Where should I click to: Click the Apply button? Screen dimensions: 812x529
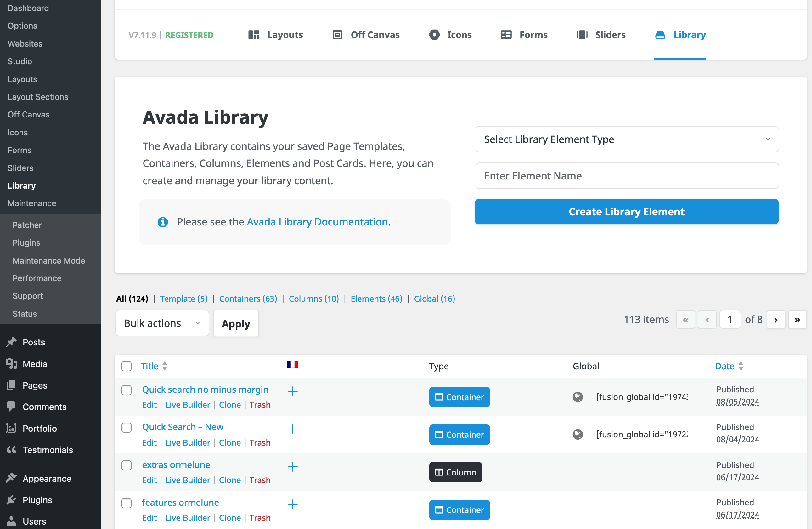236,324
